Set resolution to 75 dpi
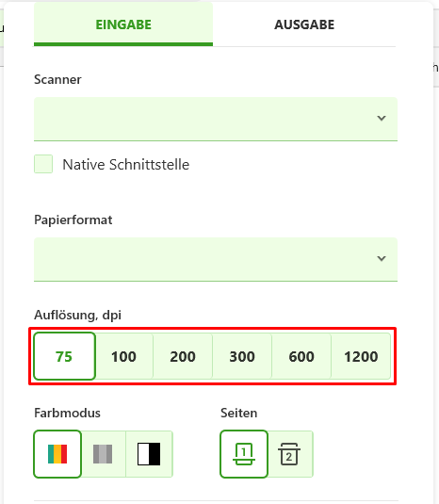The image size is (439, 504). [x=64, y=356]
